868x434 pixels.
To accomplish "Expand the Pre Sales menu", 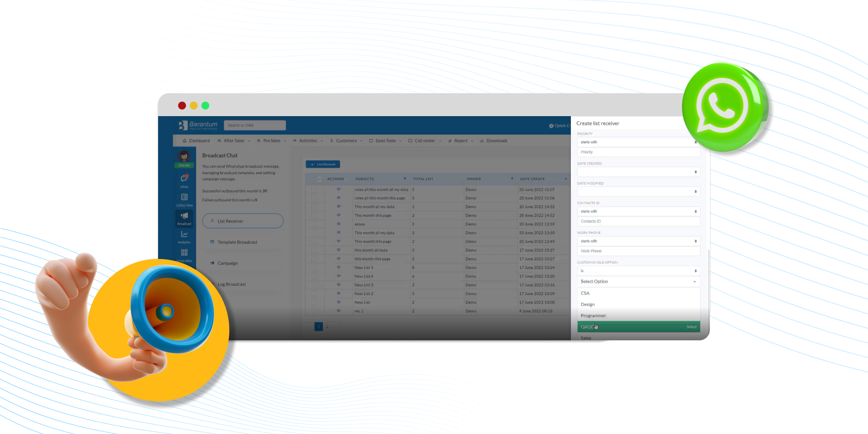I will 271,141.
